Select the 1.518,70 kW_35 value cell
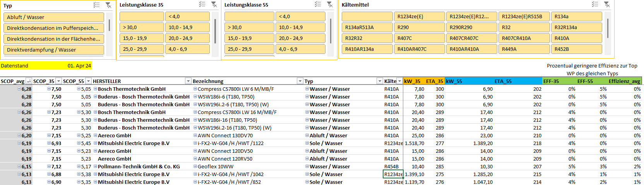This screenshot has height=185, width=644. 414,143
